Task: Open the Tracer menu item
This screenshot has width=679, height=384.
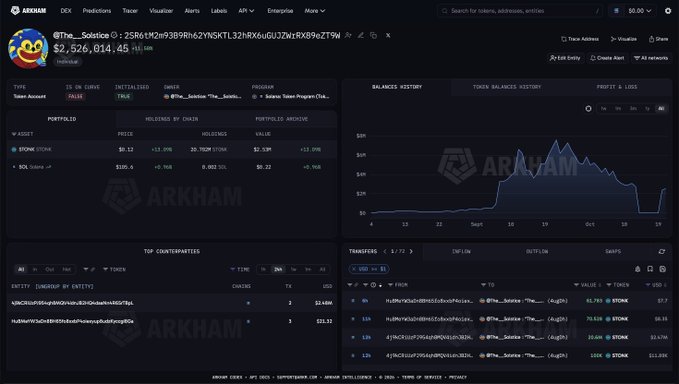Action: pos(130,11)
